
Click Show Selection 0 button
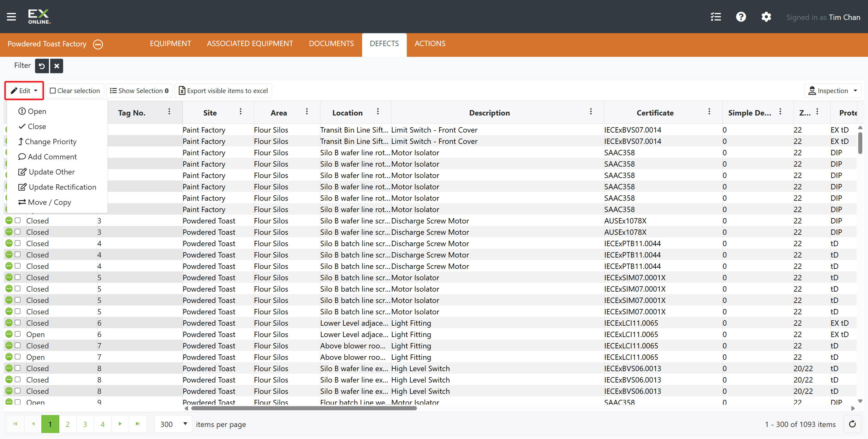pos(139,91)
